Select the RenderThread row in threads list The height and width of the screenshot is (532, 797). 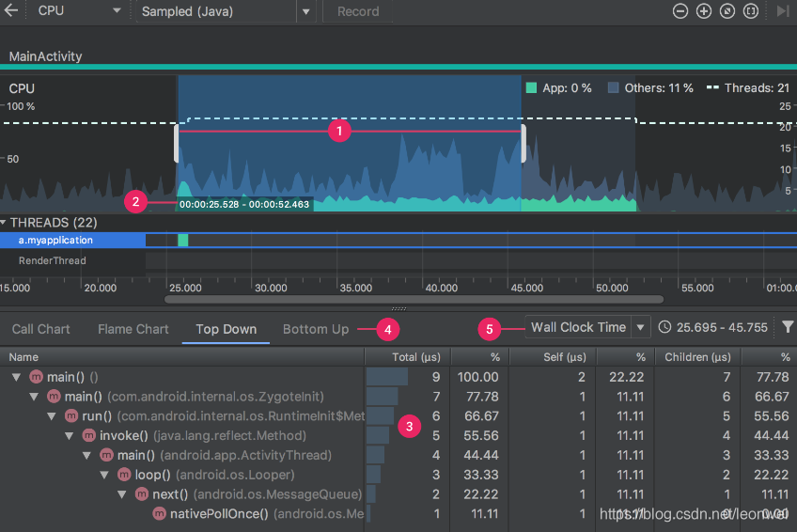(x=53, y=260)
